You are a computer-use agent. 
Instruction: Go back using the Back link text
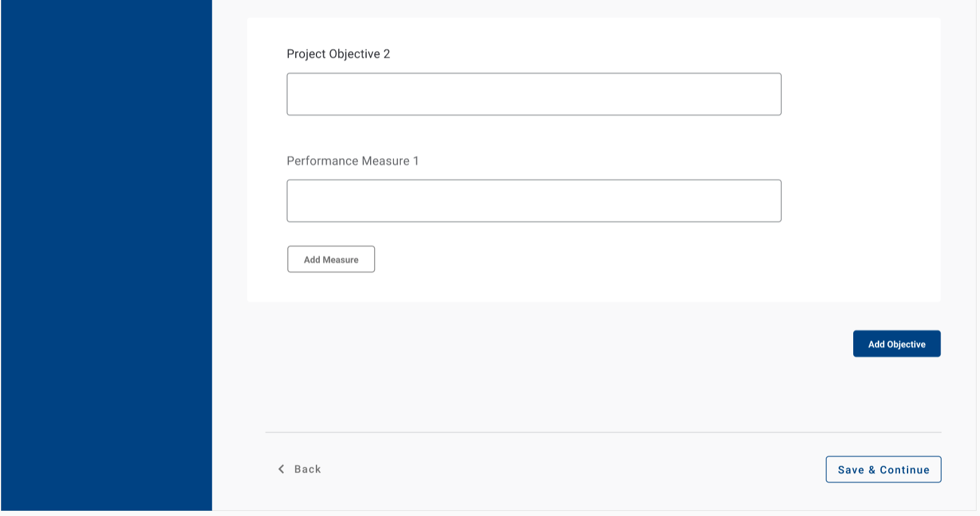click(x=307, y=469)
